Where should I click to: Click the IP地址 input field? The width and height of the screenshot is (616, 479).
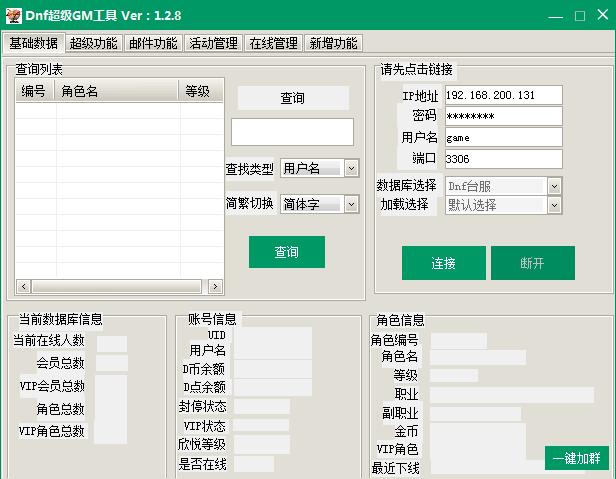tap(502, 95)
